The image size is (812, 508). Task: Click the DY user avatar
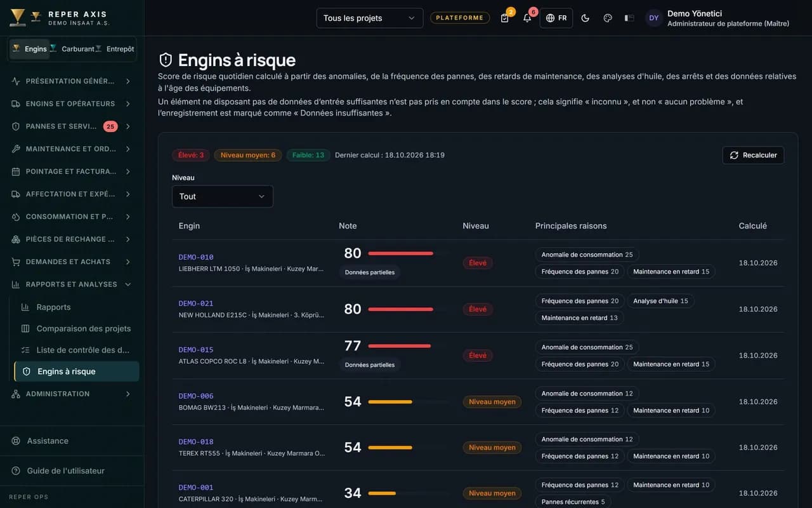(654, 18)
